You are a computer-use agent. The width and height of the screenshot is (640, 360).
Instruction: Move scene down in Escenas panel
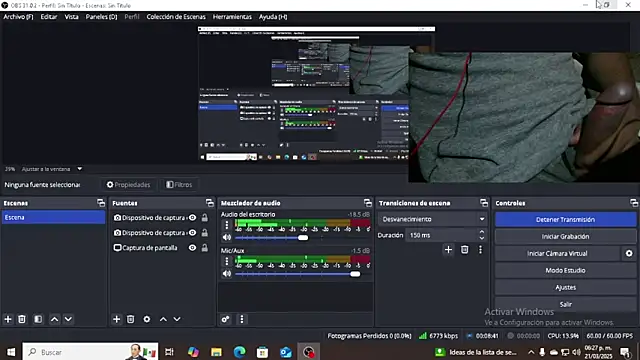tap(69, 319)
